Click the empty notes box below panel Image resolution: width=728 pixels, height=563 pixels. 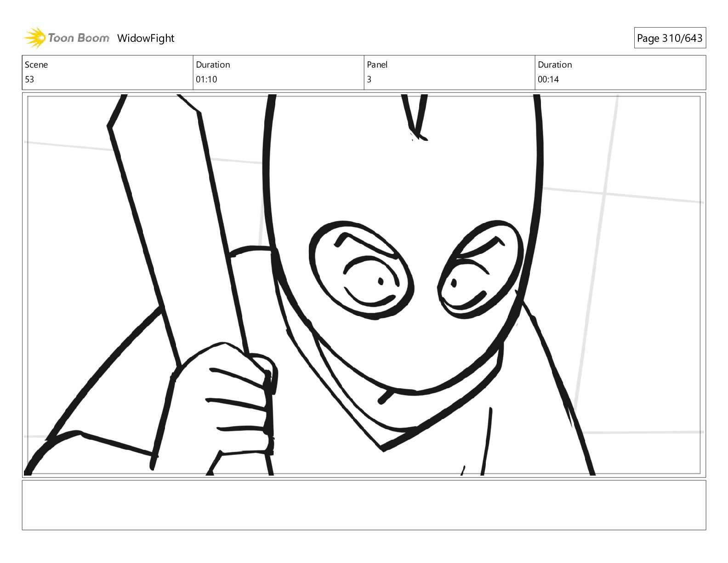click(x=364, y=505)
